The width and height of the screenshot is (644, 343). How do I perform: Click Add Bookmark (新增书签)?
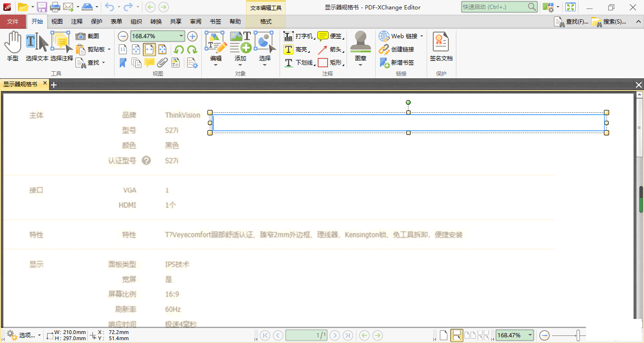click(396, 63)
